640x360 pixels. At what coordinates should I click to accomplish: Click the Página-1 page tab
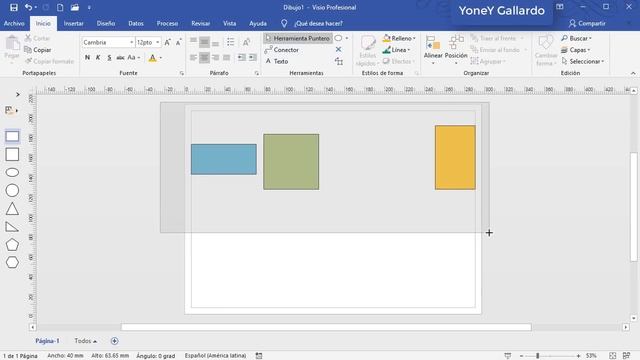(47, 341)
